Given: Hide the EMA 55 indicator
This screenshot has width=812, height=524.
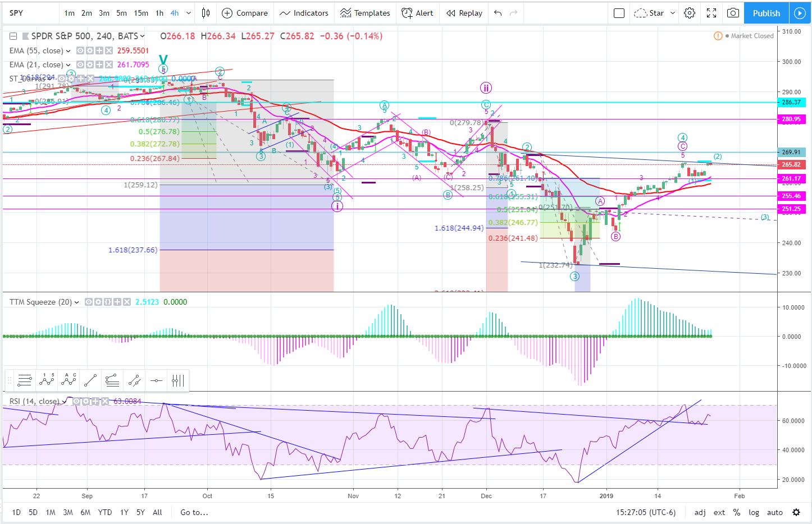Looking at the screenshot, I should [80, 50].
